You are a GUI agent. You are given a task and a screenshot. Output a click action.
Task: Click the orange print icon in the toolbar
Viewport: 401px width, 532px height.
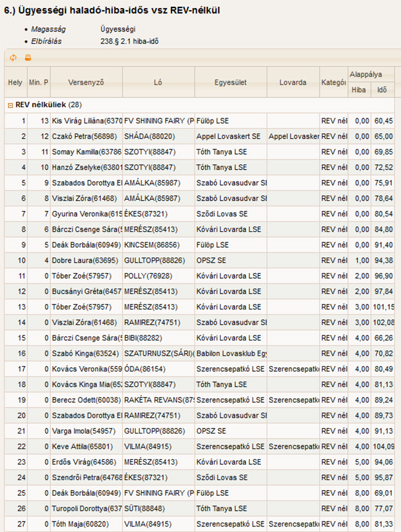click(28, 58)
